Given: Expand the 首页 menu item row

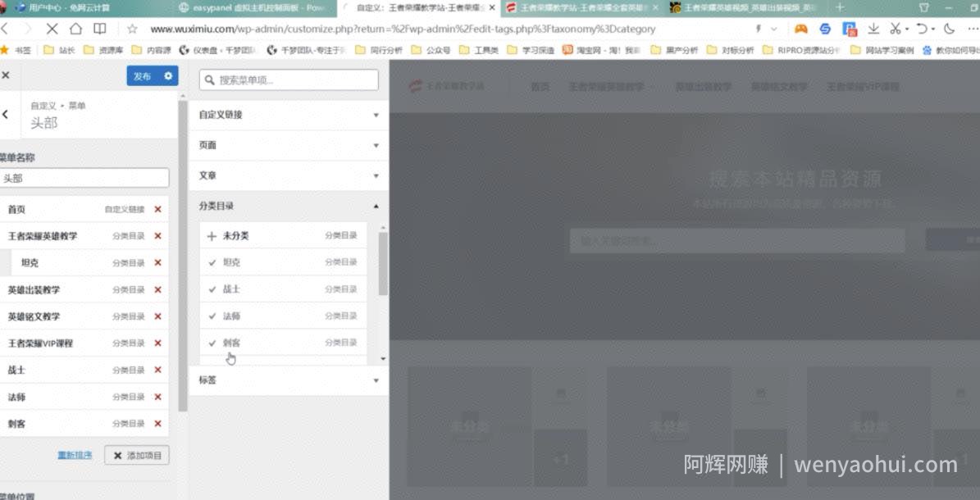Looking at the screenshot, I should click(84, 209).
